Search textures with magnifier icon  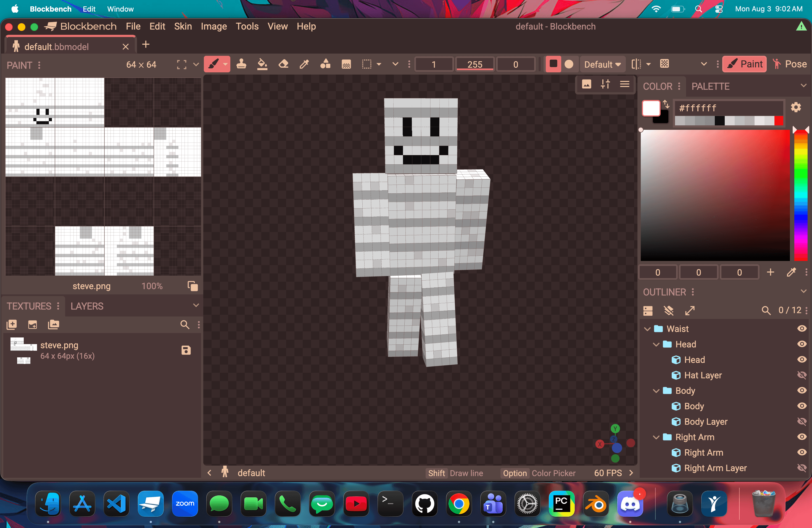pos(184,325)
